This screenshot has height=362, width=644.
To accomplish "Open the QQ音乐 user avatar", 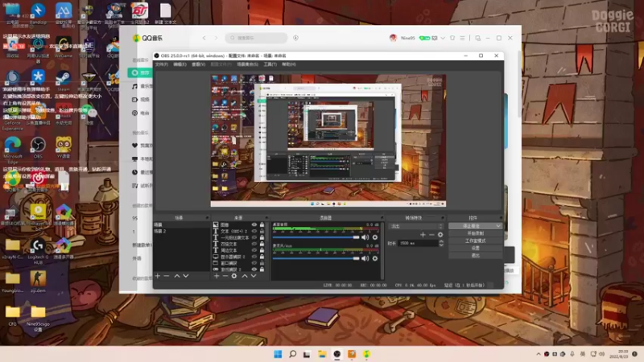I will (x=393, y=38).
